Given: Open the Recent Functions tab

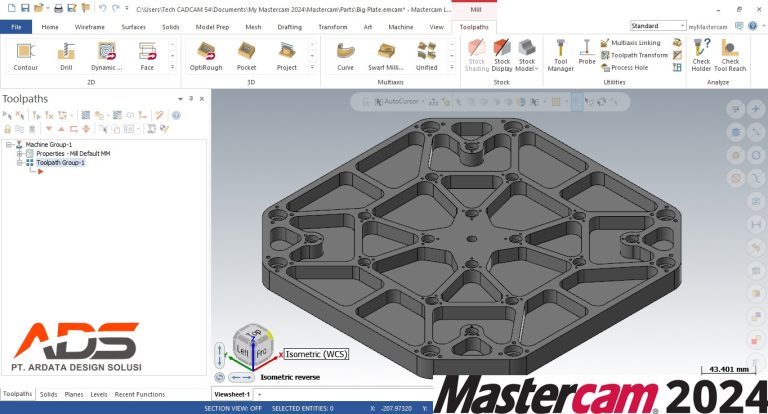Looking at the screenshot, I should pyautogui.click(x=140, y=394).
